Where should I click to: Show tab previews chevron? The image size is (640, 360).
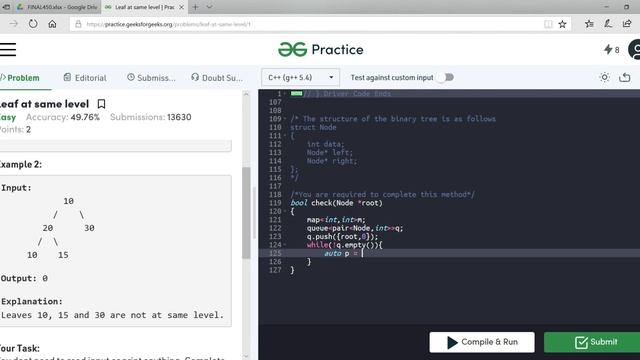click(x=209, y=7)
